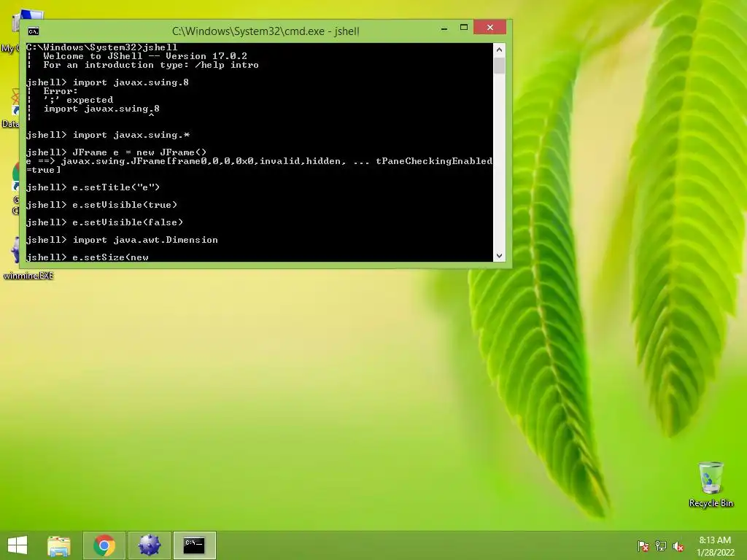
Task: Click the 'e.setTitle("e")' console line
Action: point(93,187)
